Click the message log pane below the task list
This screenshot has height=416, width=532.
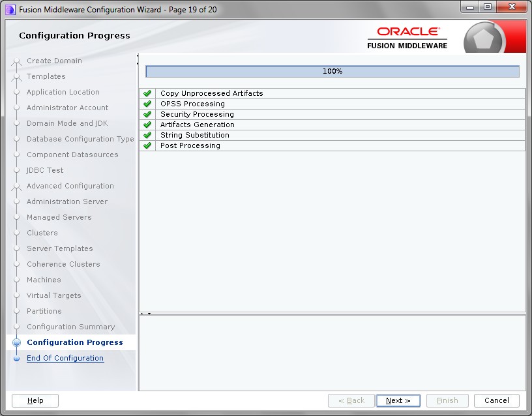click(332, 353)
